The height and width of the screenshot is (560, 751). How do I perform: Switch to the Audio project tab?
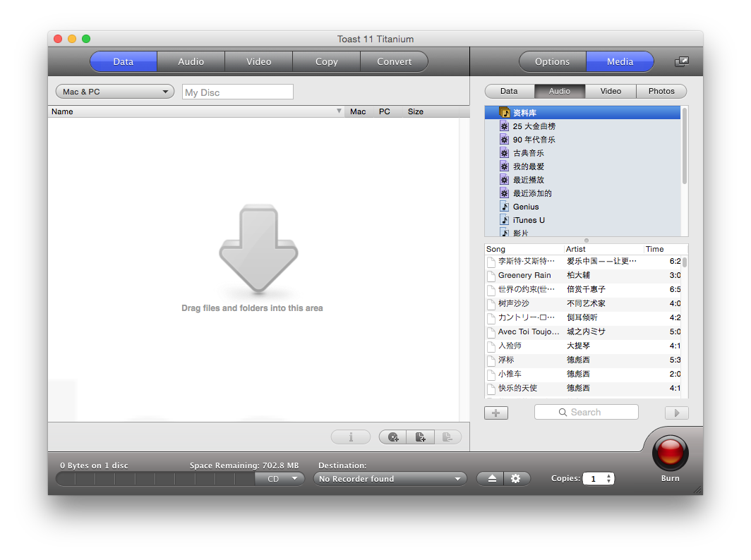pyautogui.click(x=191, y=62)
